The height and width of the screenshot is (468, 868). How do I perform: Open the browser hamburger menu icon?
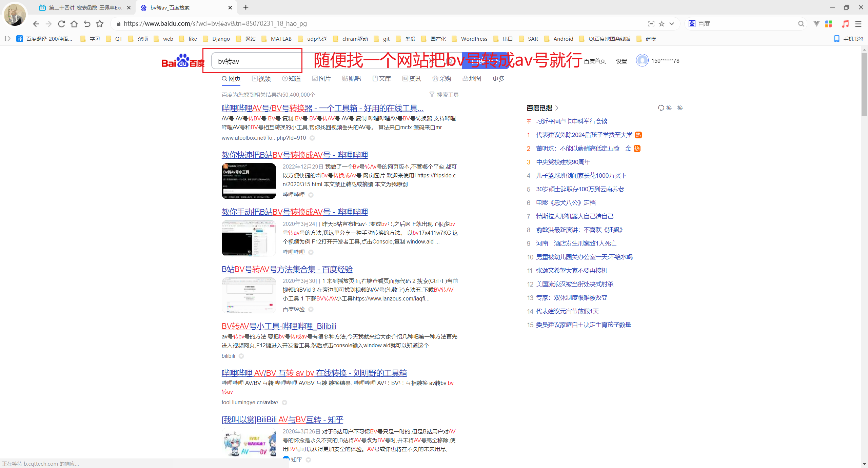(858, 24)
